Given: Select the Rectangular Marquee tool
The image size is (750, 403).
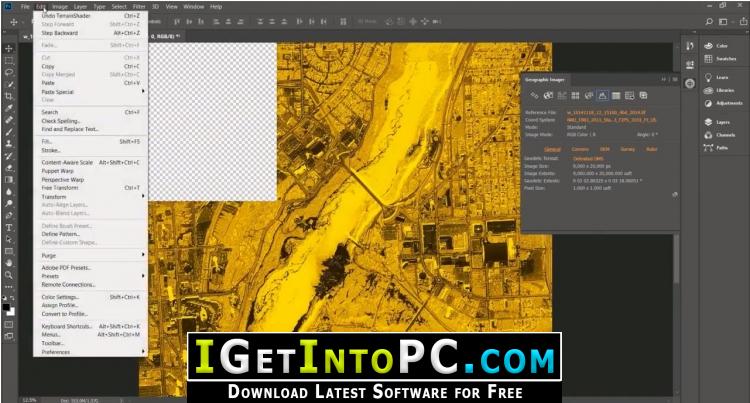Looking at the screenshot, I should [9, 61].
